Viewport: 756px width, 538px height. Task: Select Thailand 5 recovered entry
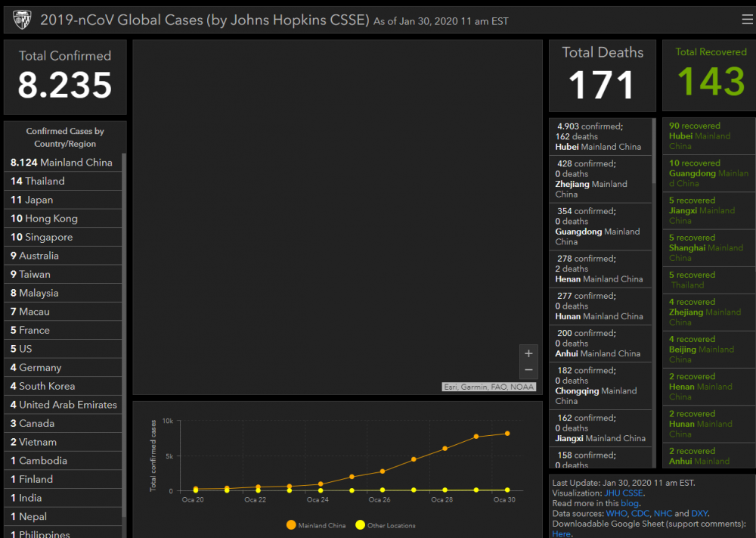pos(709,280)
